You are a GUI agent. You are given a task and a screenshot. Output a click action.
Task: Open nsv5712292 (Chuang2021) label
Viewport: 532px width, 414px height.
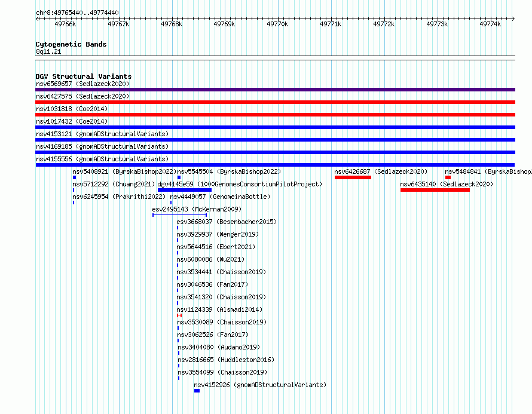[114, 184]
